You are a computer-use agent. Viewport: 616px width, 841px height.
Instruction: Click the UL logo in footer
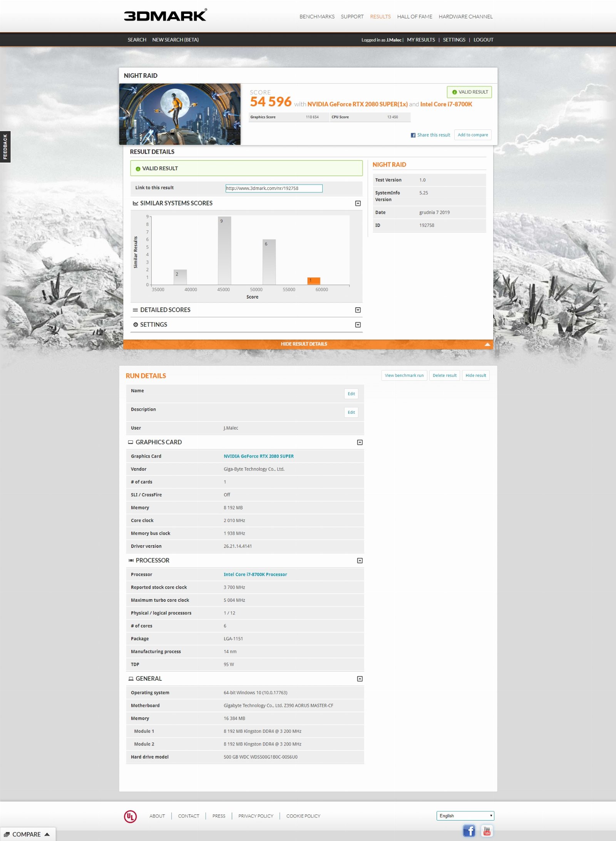coord(130,816)
